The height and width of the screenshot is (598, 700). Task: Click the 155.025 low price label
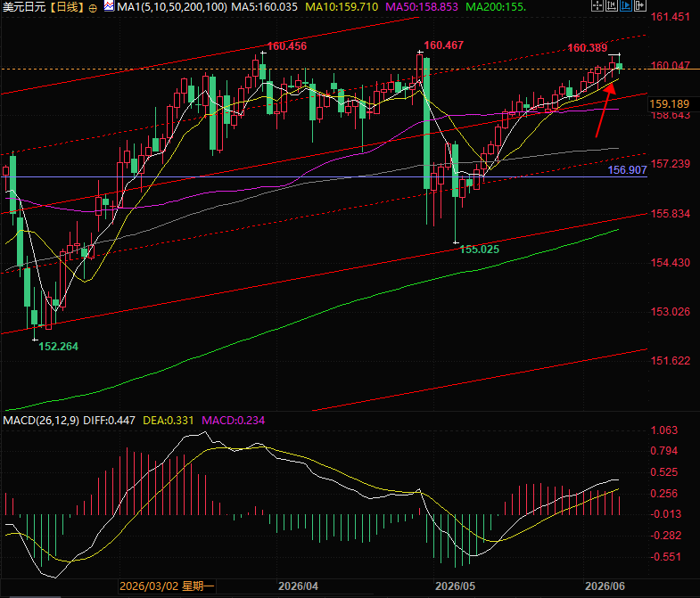(479, 250)
